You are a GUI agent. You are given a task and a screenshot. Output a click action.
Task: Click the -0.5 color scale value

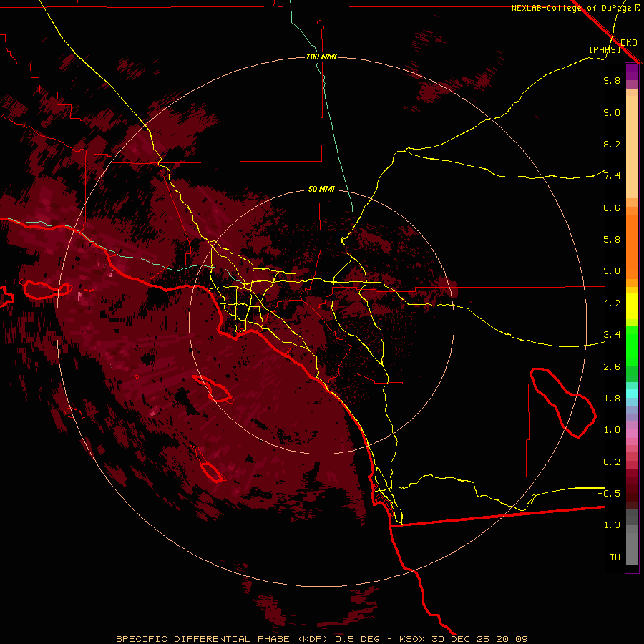pos(609,493)
